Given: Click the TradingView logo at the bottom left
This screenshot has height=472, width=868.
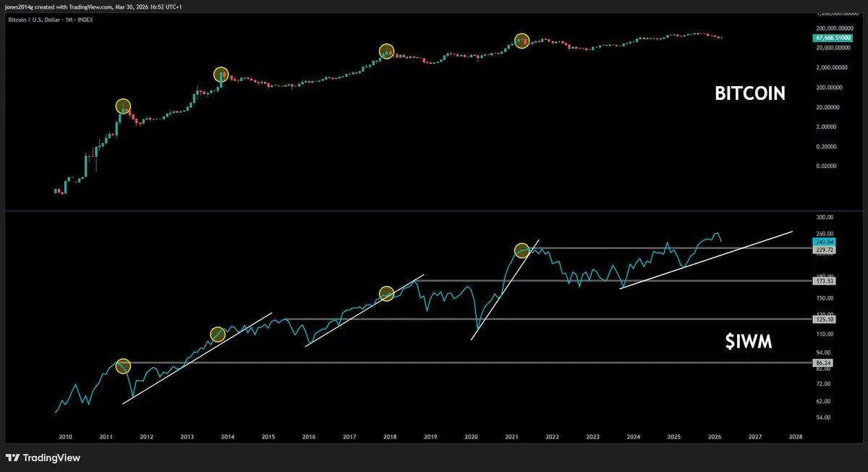Looking at the screenshot, I should [x=43, y=458].
